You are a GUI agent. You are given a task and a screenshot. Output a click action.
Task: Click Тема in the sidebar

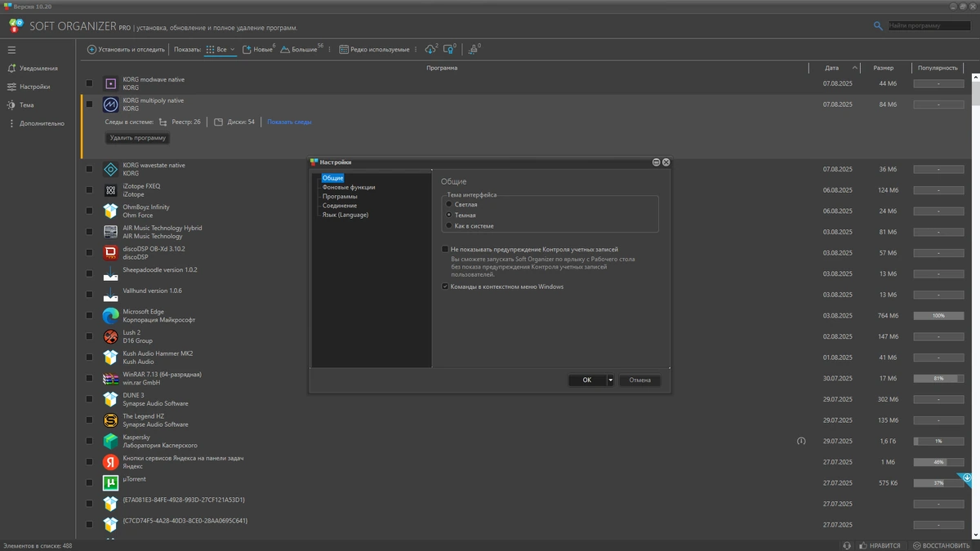pos(21,105)
